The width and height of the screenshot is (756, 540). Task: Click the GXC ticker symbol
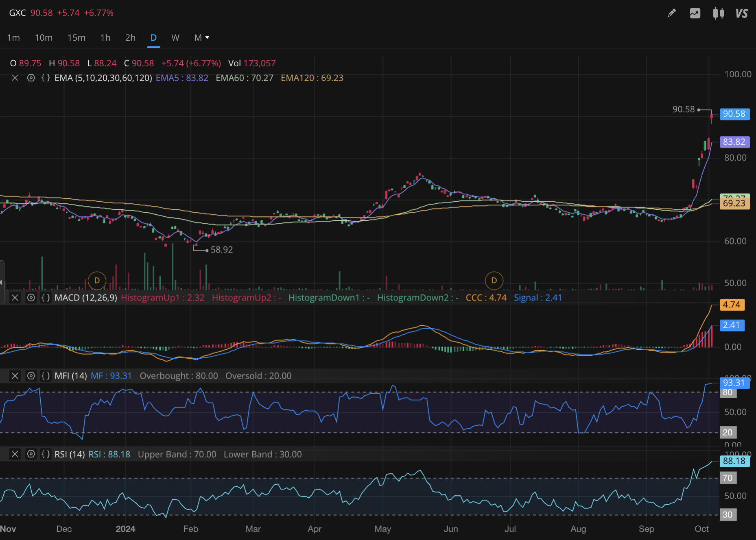[17, 13]
